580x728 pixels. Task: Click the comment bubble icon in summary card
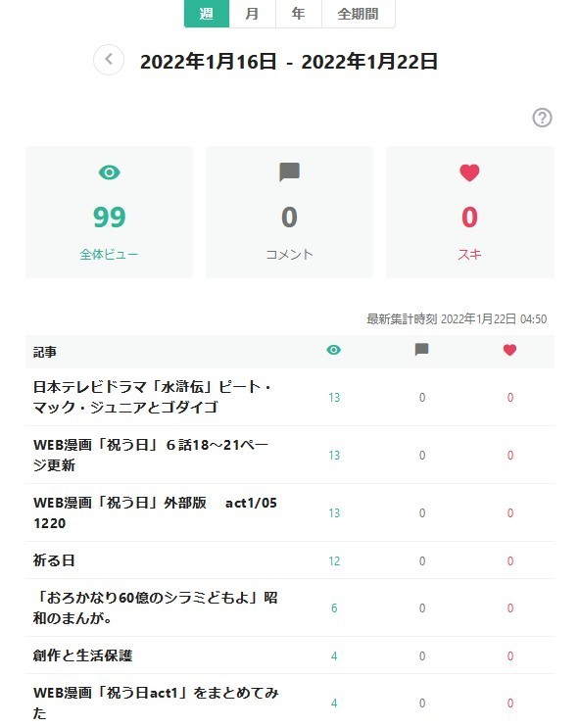(289, 172)
